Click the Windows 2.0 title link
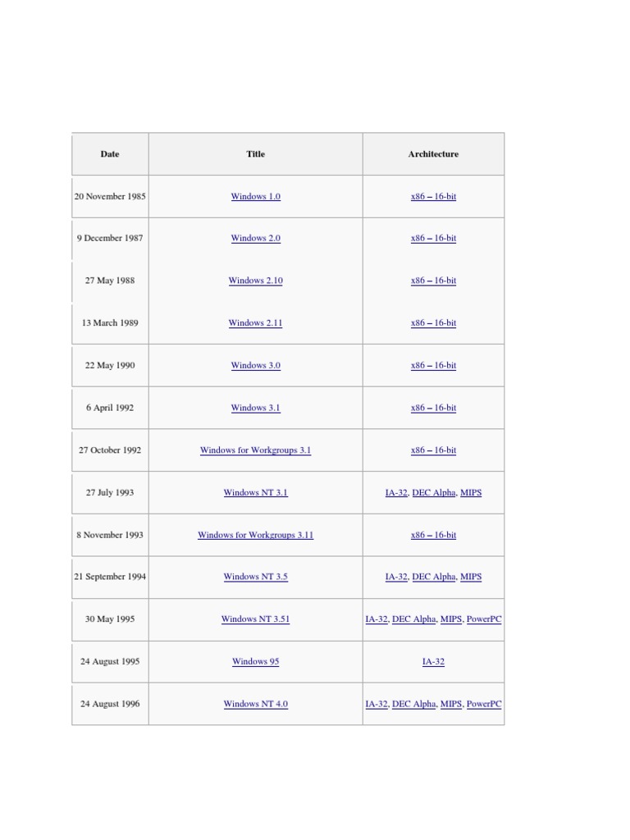Viewport: 630px width, 840px height. (255, 239)
